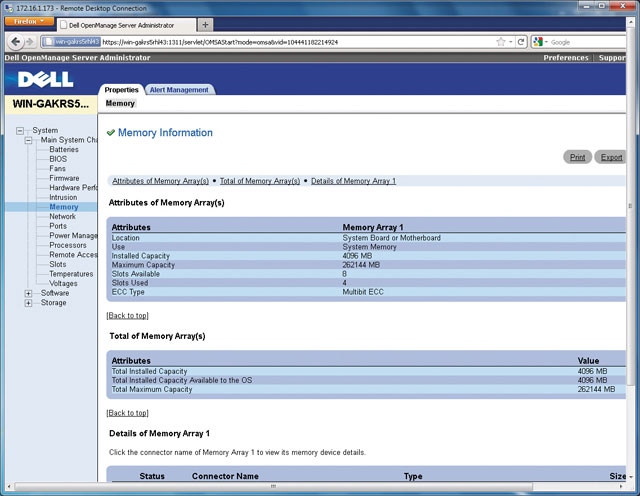Click the Total Installed Capacity row label

149,371
